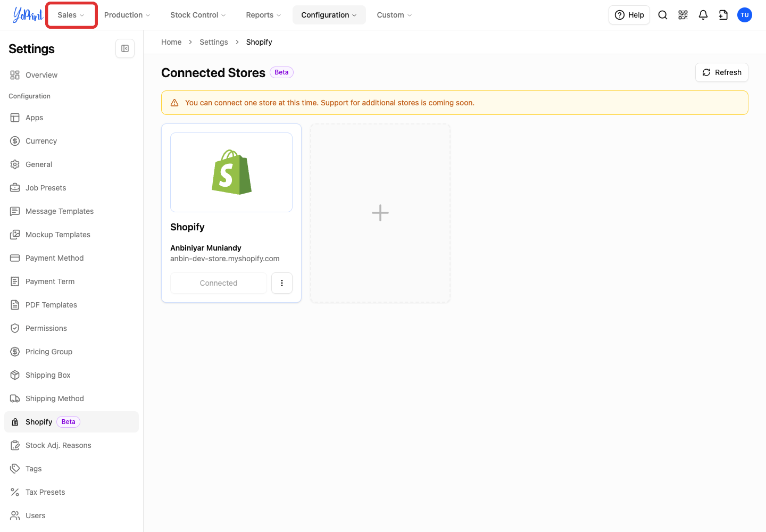The height and width of the screenshot is (532, 766).
Task: Click the Refresh button
Action: (722, 72)
